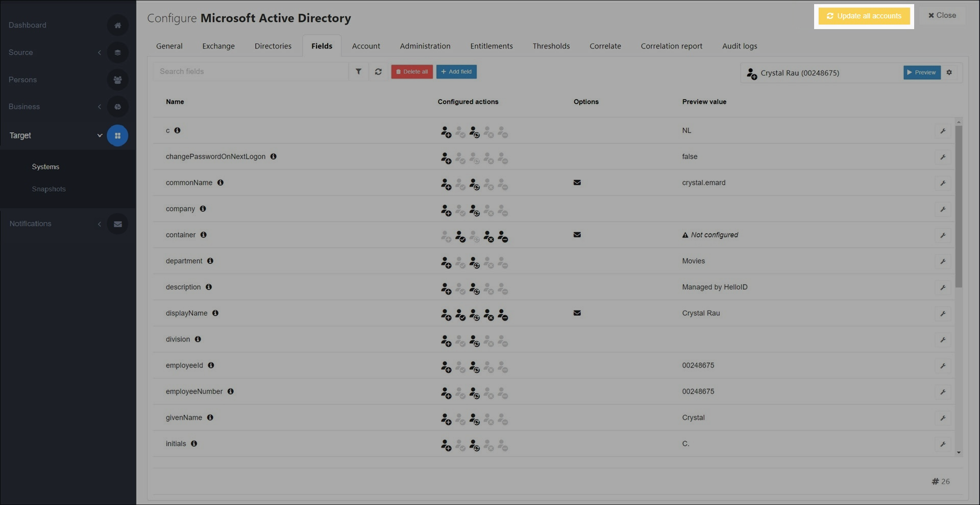The width and height of the screenshot is (980, 505).
Task: Open the Audit logs tab
Action: (740, 46)
